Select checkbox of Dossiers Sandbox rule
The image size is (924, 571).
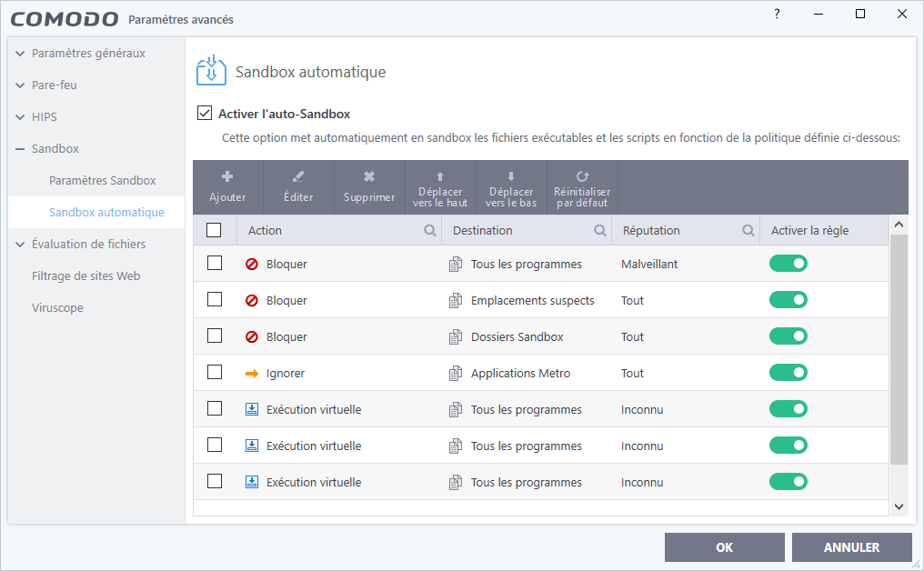click(215, 336)
